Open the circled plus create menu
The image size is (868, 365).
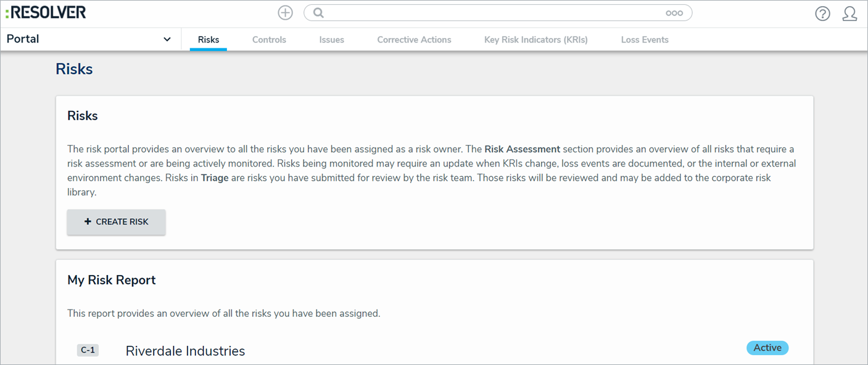tap(285, 13)
